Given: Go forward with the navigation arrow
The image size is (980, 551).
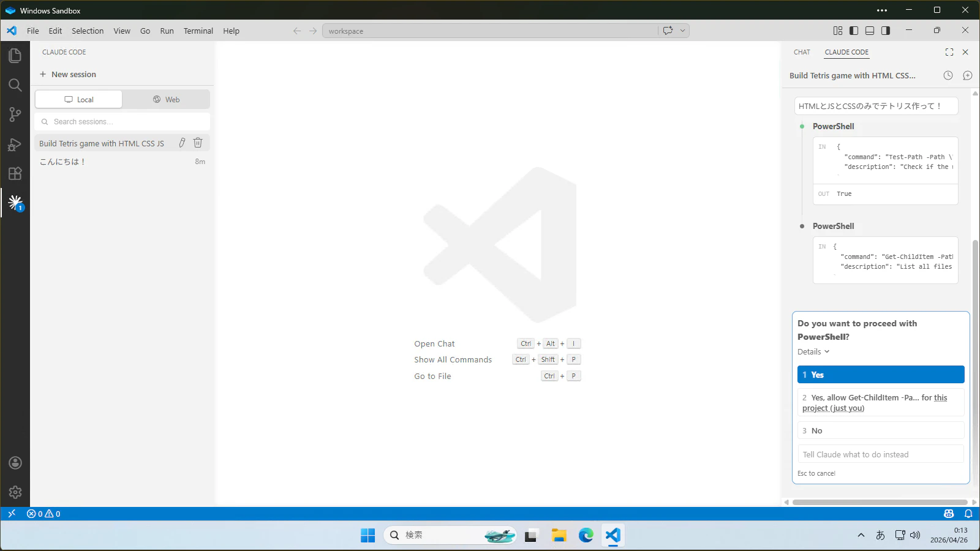Looking at the screenshot, I should (x=313, y=31).
